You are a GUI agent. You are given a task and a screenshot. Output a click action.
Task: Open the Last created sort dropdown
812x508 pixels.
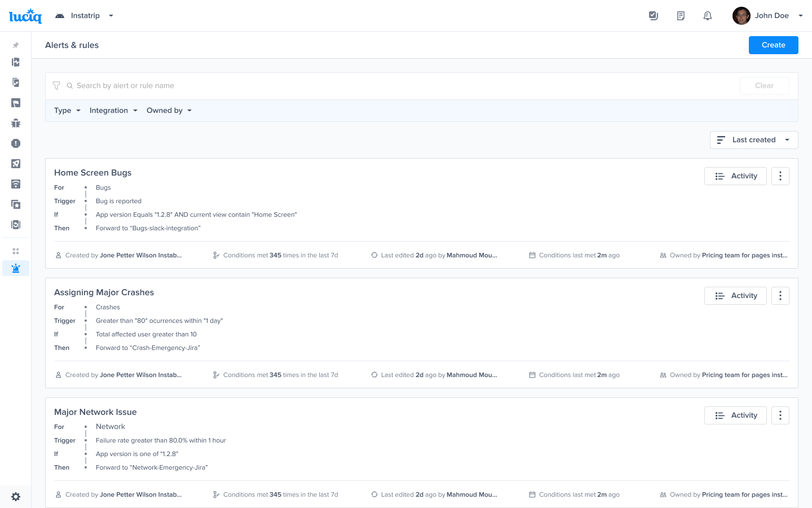pos(753,140)
